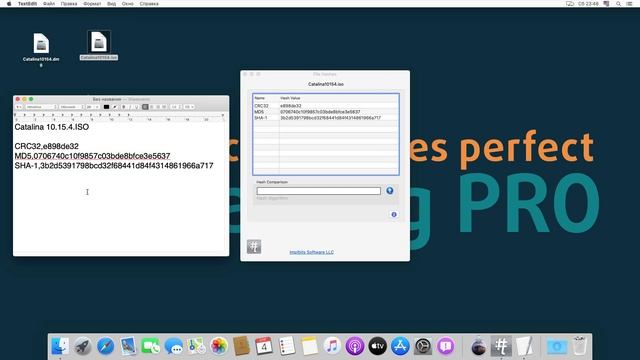This screenshot has width=640, height=360.
Task: Open the Mail stamp icon in Dock
Action: tap(128, 347)
